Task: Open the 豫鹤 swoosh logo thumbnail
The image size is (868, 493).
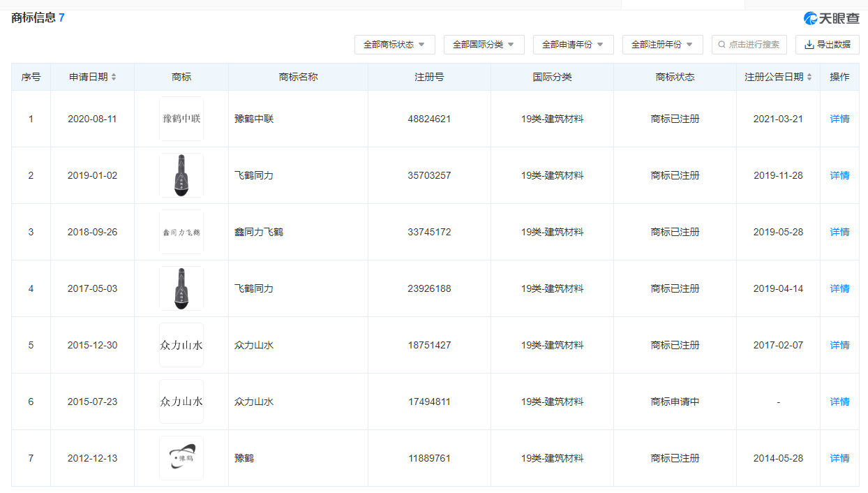Action: (181, 458)
